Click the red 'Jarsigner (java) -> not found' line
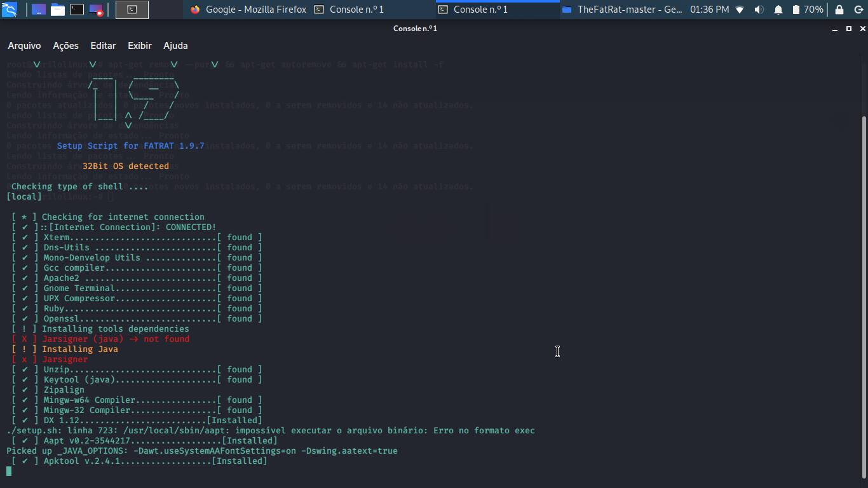 (x=100, y=339)
